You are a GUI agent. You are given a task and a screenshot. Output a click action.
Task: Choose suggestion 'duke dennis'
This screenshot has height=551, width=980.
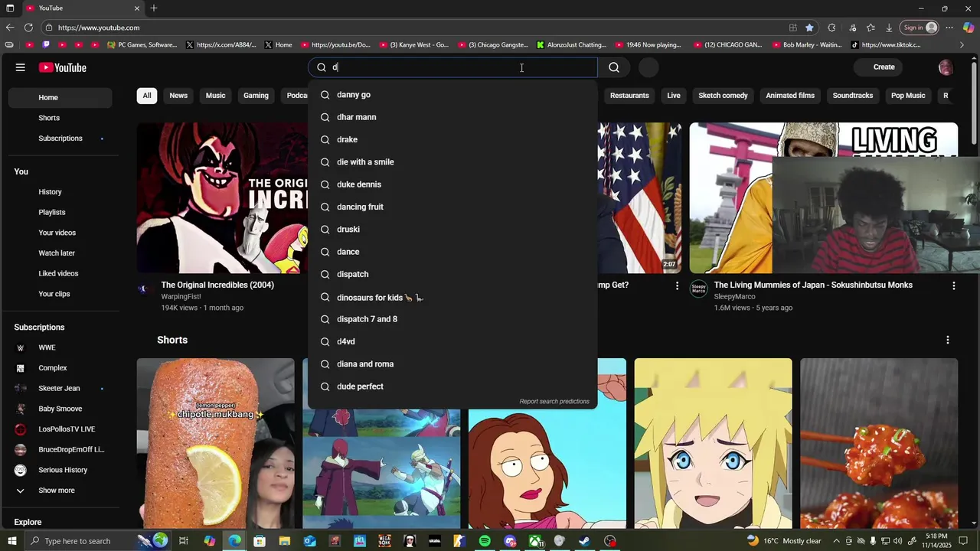pyautogui.click(x=452, y=184)
